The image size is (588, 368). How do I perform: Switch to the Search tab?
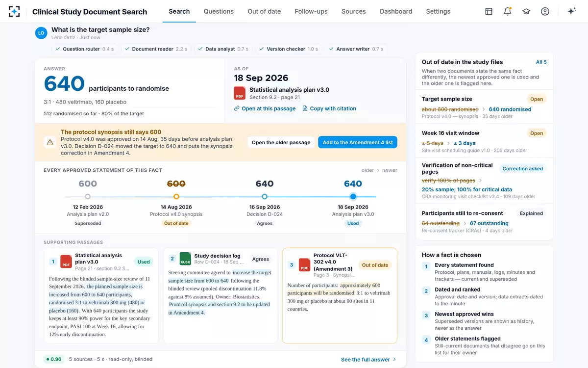pyautogui.click(x=179, y=11)
